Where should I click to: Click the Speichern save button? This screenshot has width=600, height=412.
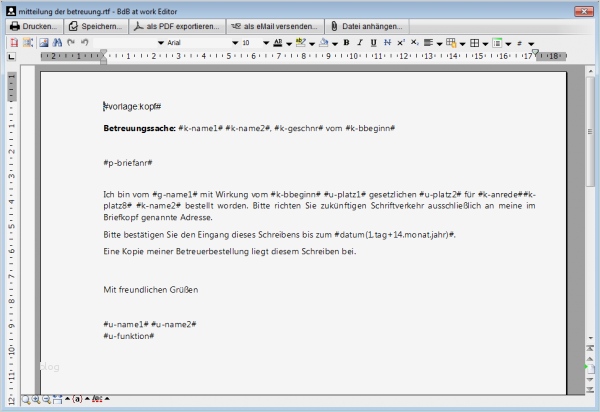[x=96, y=26]
